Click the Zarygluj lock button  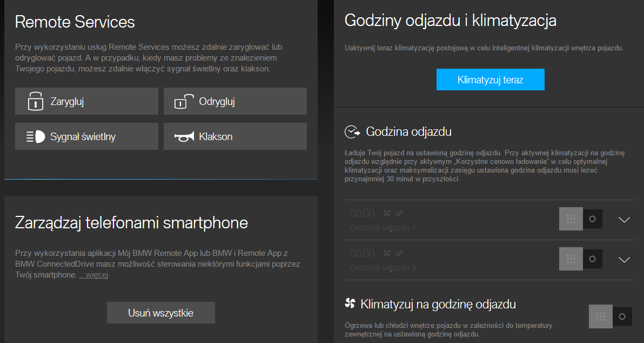click(86, 101)
